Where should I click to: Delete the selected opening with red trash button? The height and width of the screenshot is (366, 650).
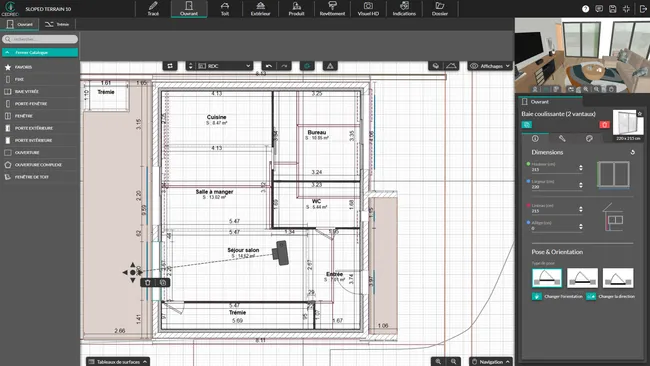604,124
